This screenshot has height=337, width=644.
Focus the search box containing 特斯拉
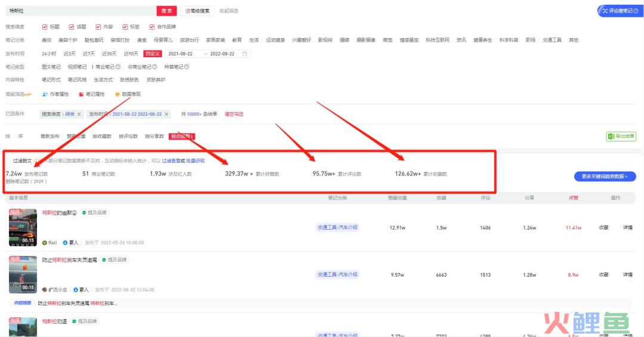[81, 11]
